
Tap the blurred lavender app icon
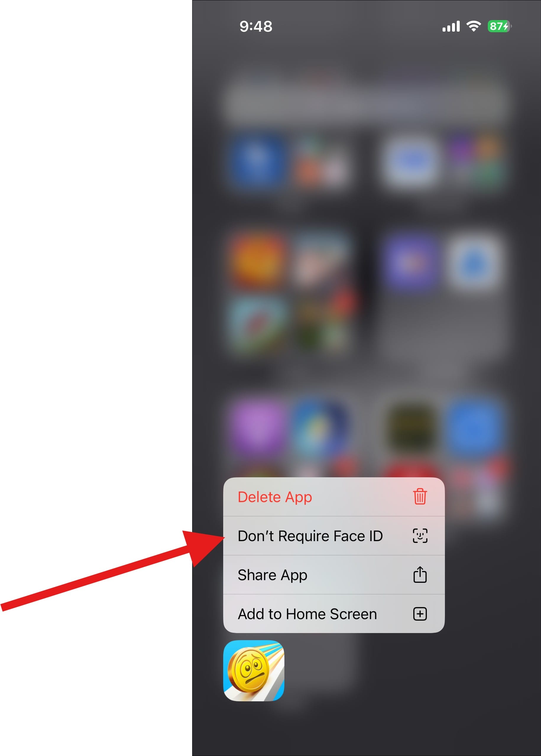point(257,427)
